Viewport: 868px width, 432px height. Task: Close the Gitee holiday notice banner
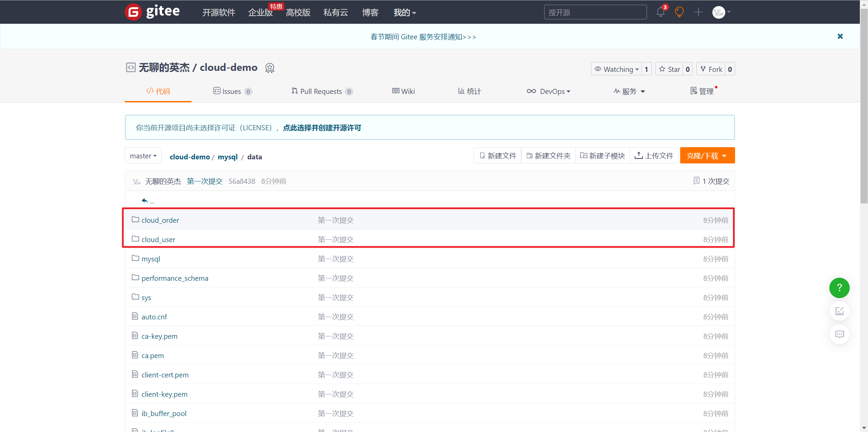(840, 36)
